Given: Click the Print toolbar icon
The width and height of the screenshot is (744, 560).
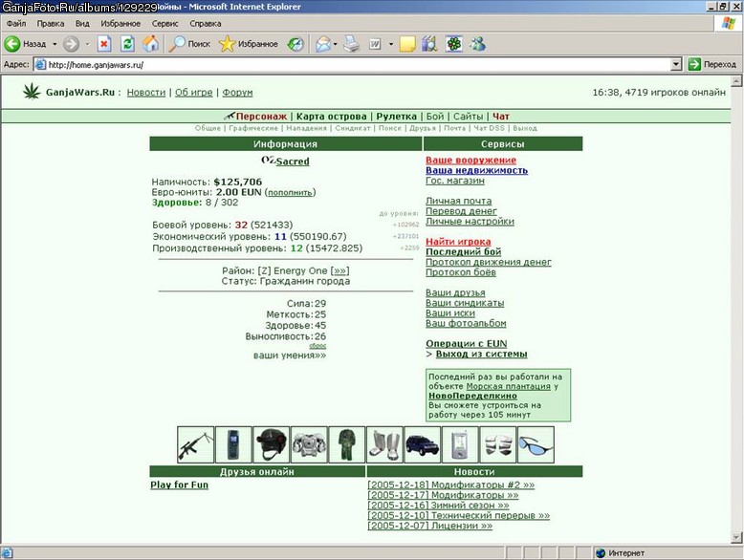Looking at the screenshot, I should (x=352, y=44).
